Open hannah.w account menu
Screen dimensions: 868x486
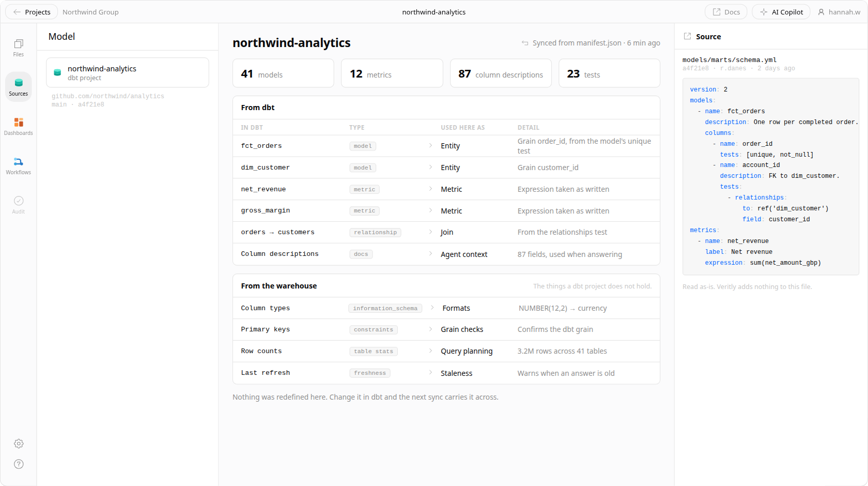point(839,12)
